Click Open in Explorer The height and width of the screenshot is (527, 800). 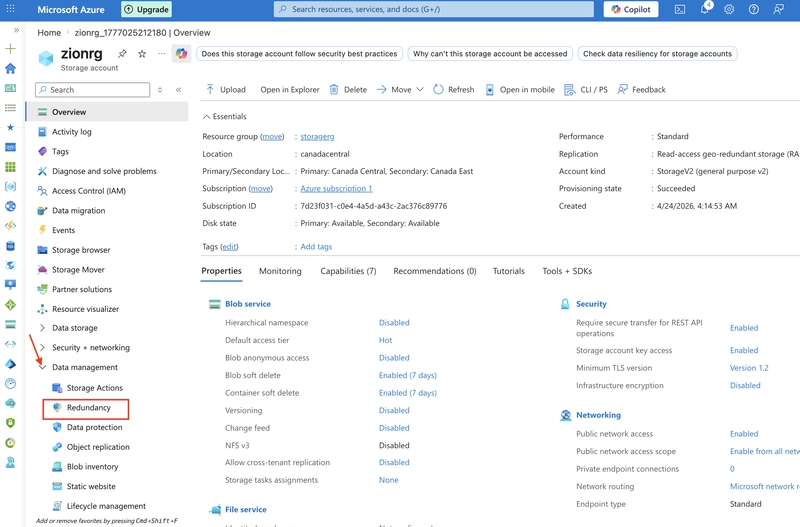pos(290,90)
